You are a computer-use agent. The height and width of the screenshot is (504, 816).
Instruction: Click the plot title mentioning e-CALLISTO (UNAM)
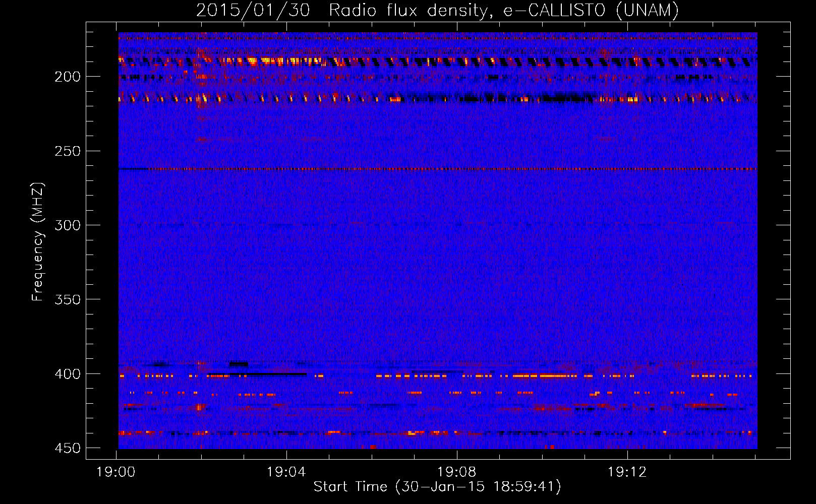pyautogui.click(x=437, y=10)
